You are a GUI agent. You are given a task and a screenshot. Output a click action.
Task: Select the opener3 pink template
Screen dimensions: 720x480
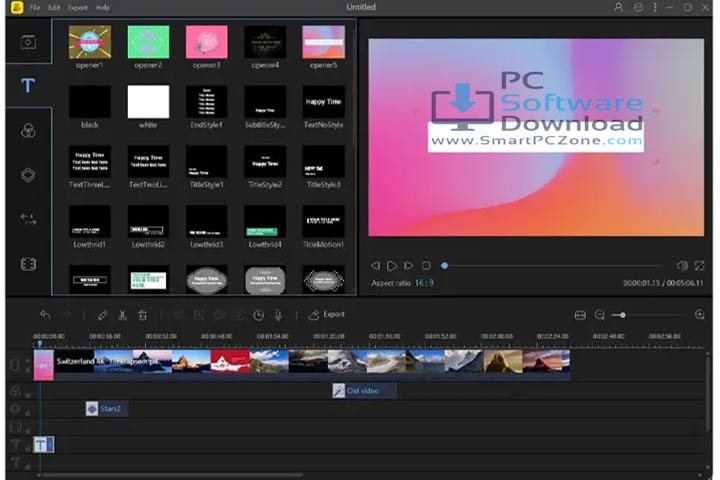pos(206,42)
